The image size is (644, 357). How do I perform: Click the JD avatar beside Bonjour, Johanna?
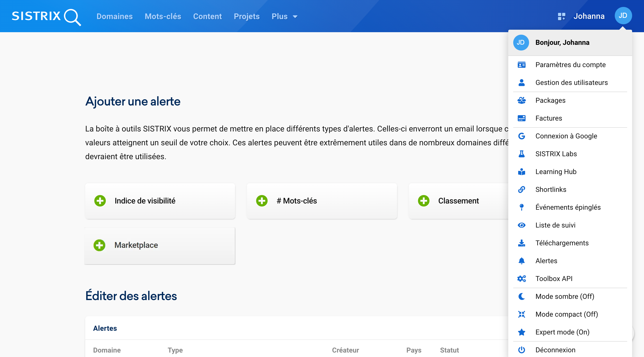click(x=521, y=43)
